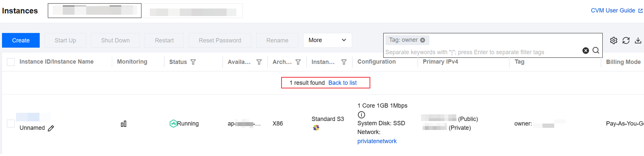Click the search magnifier icon
Screen dimensions: 644x156
(x=596, y=51)
